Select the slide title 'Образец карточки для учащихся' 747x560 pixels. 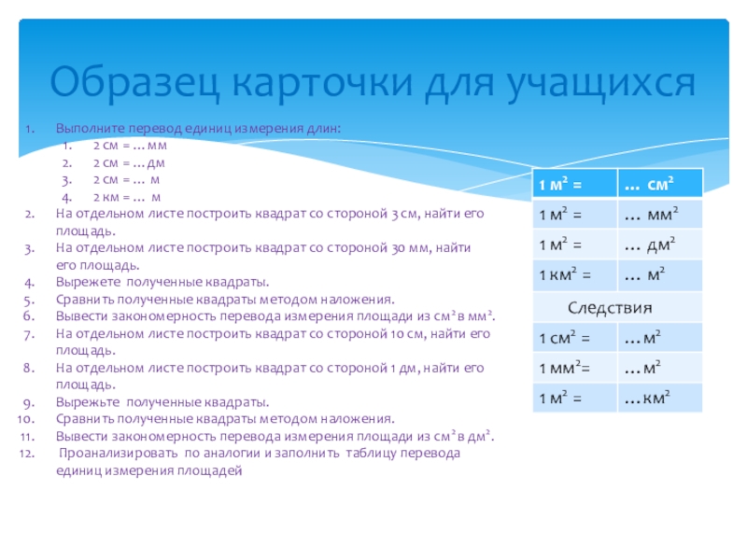click(373, 82)
